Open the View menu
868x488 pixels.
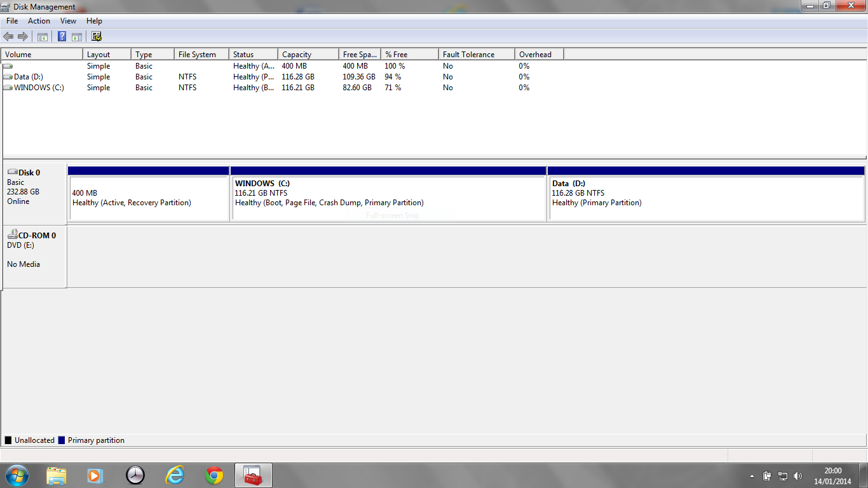pyautogui.click(x=68, y=21)
